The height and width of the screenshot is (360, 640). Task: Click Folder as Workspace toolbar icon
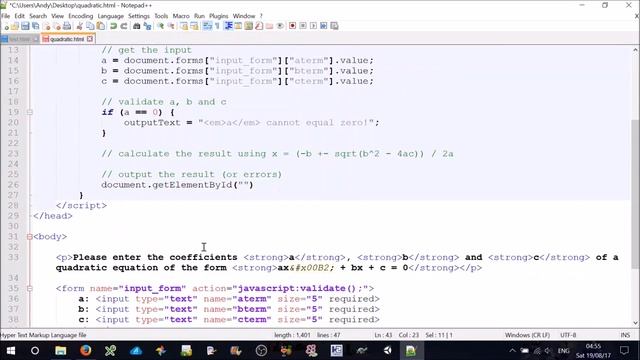[269, 26]
